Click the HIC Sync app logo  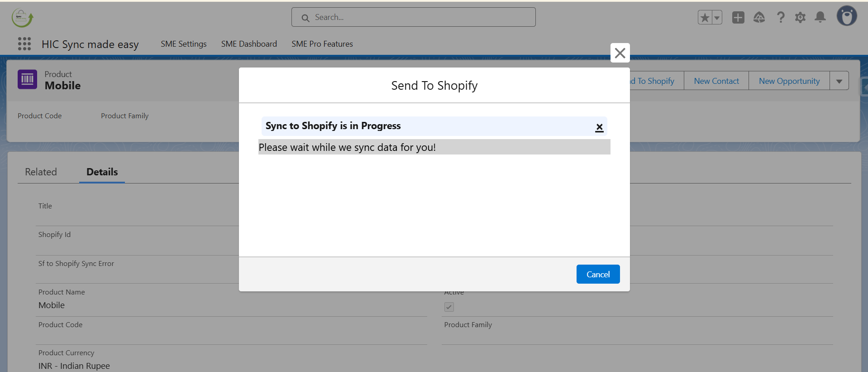22,18
